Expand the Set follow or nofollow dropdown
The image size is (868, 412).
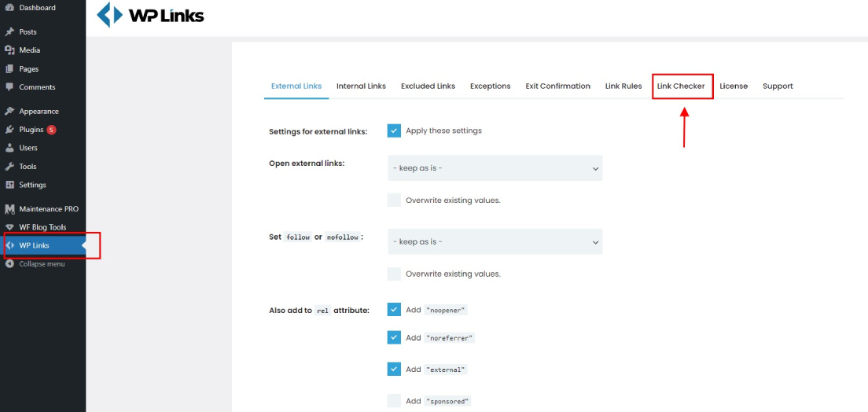pyautogui.click(x=495, y=241)
